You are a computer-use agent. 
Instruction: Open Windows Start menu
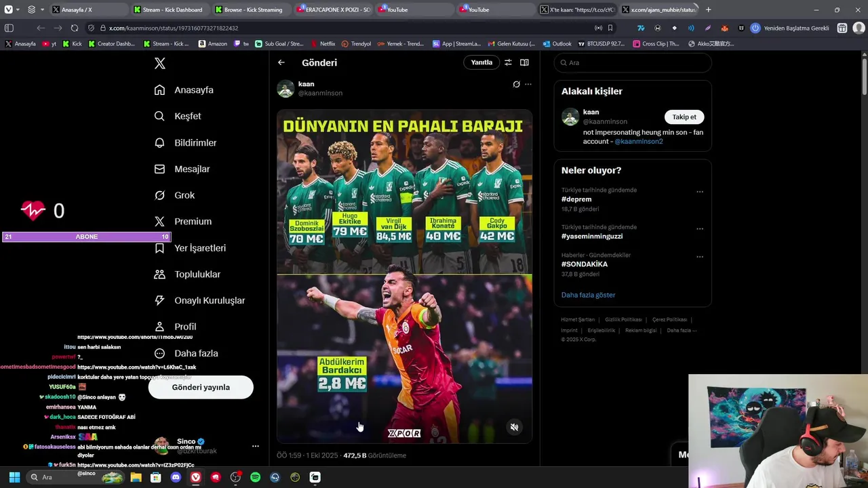pos(14,477)
